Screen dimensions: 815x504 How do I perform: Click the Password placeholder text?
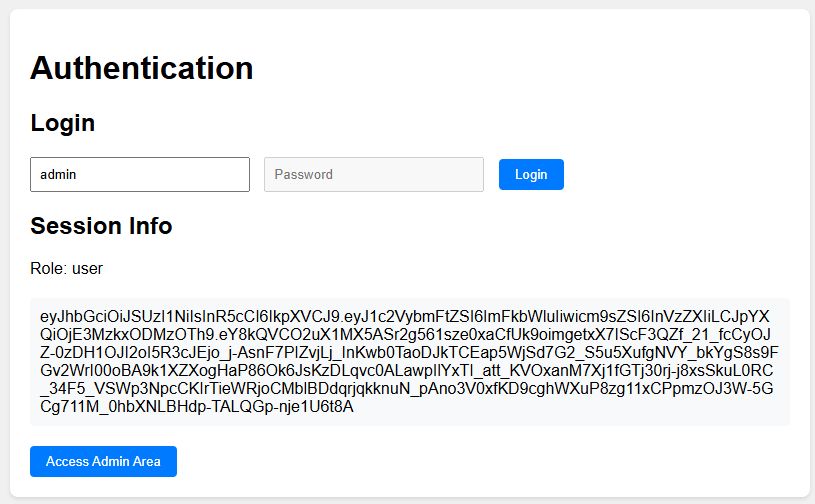pos(304,174)
